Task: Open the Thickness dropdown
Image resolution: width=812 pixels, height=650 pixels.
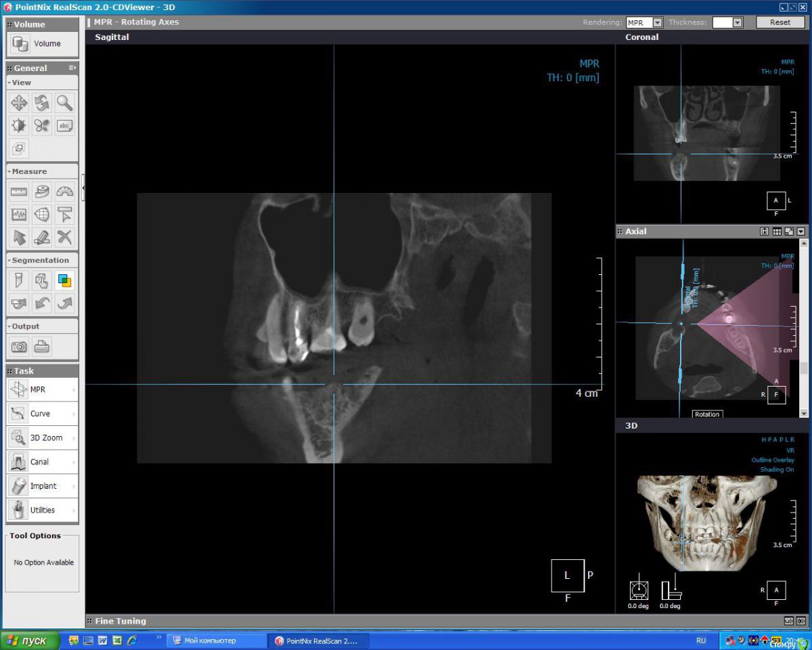Action: pyautogui.click(x=737, y=22)
